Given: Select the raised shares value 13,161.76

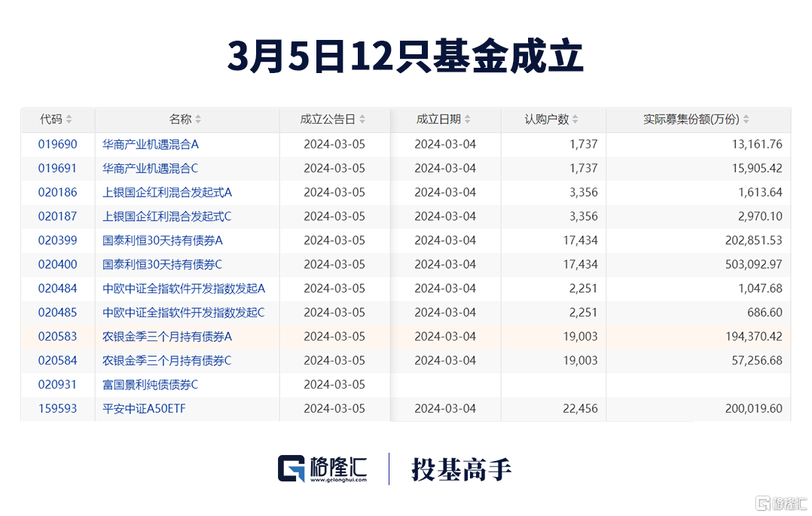Looking at the screenshot, I should point(756,145).
